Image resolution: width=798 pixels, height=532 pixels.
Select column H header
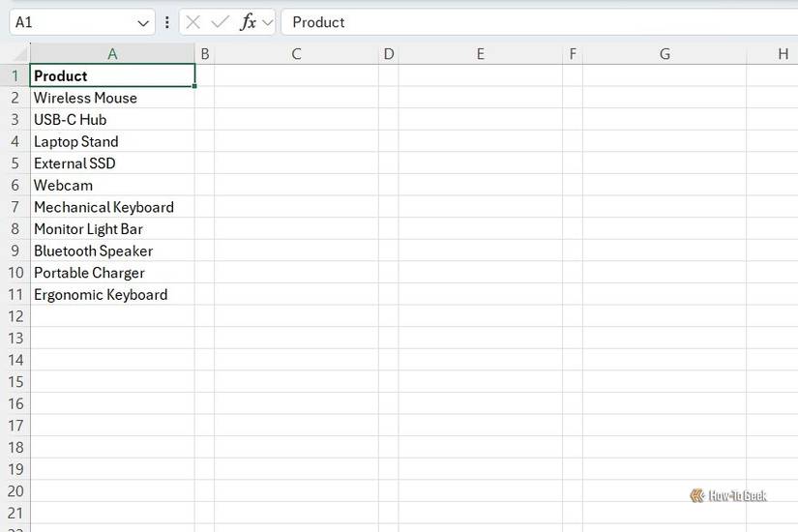click(773, 54)
